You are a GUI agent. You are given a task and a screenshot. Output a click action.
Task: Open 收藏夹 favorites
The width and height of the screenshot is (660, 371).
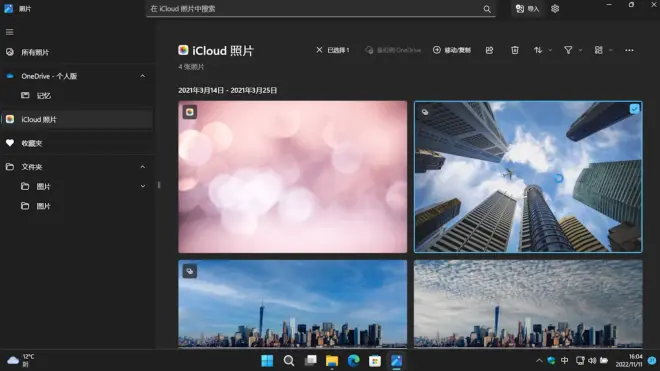pyautogui.click(x=77, y=143)
